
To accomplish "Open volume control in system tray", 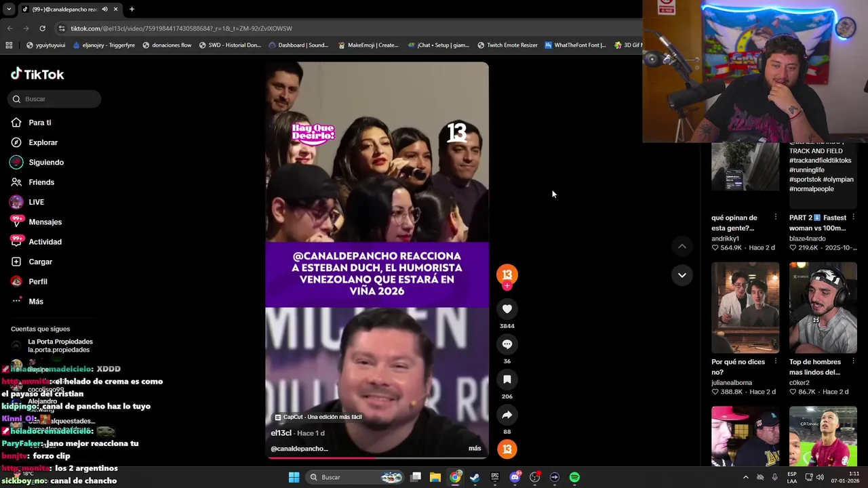I will coord(820,477).
